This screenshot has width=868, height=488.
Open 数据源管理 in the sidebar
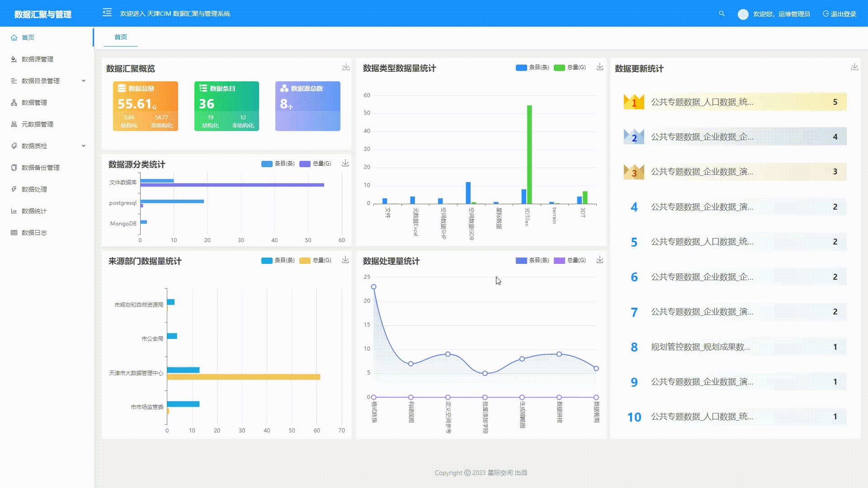38,59
